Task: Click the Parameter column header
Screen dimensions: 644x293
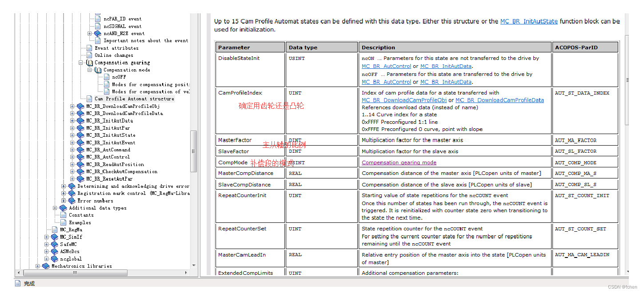Action: 250,47
